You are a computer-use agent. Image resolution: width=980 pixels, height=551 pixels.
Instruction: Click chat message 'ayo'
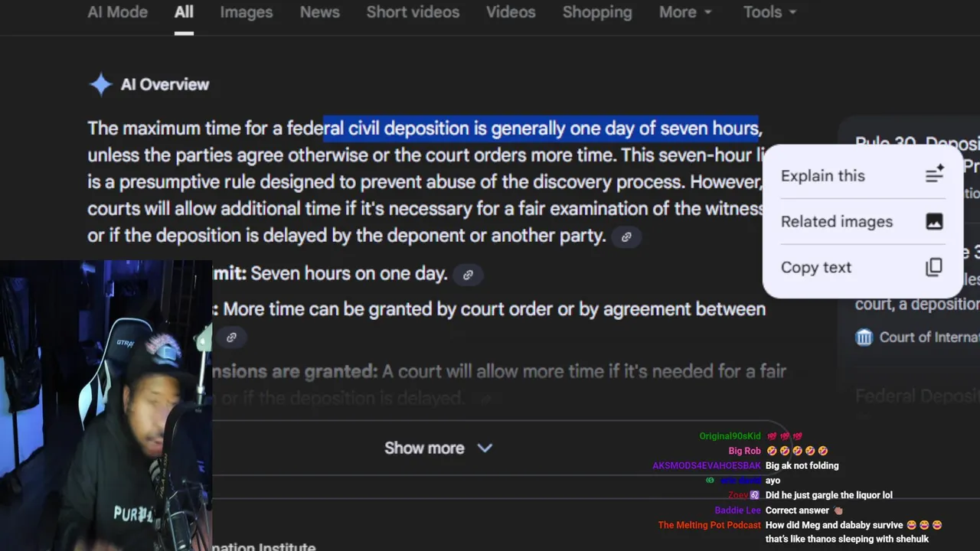(x=773, y=481)
